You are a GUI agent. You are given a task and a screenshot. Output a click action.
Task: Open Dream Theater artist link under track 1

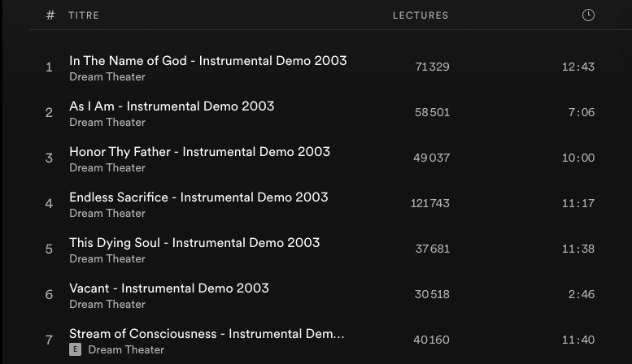[x=107, y=77]
